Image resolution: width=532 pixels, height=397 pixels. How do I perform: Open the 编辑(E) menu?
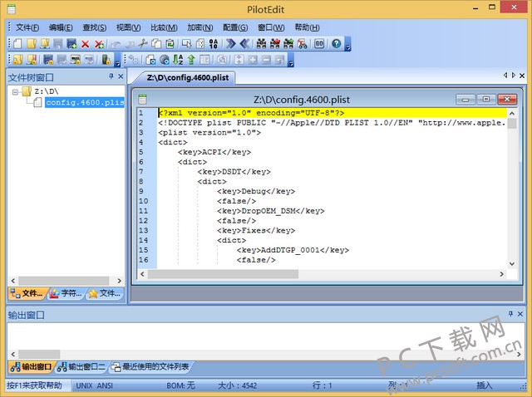click(61, 27)
